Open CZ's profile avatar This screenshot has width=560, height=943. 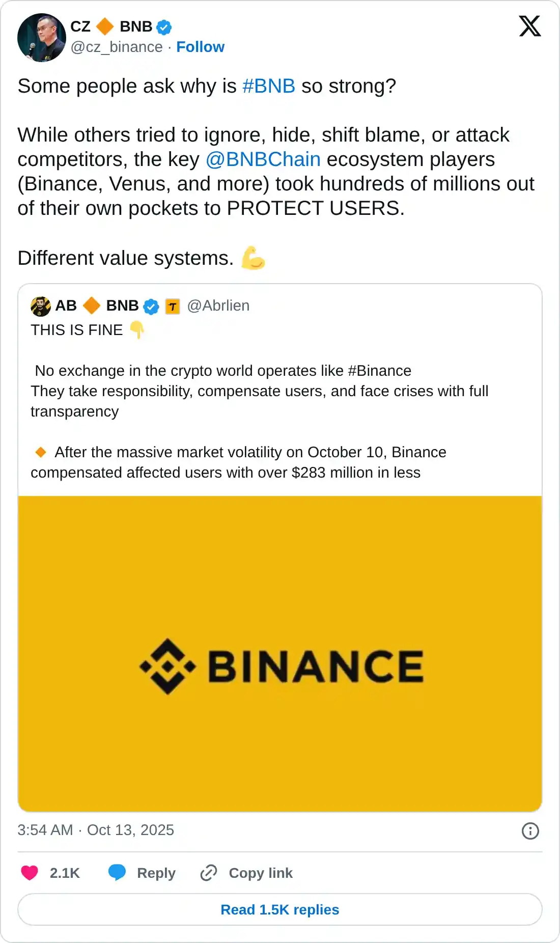41,38
